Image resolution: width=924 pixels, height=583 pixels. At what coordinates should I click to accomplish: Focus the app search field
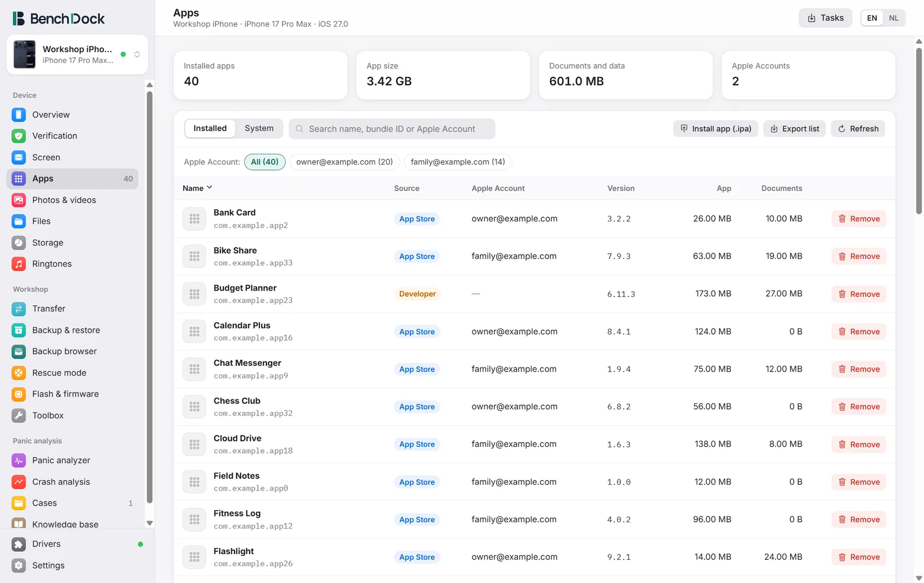392,129
